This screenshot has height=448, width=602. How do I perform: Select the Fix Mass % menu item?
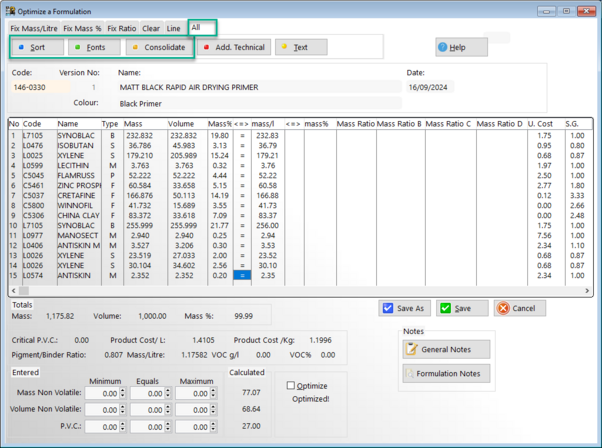tap(82, 28)
